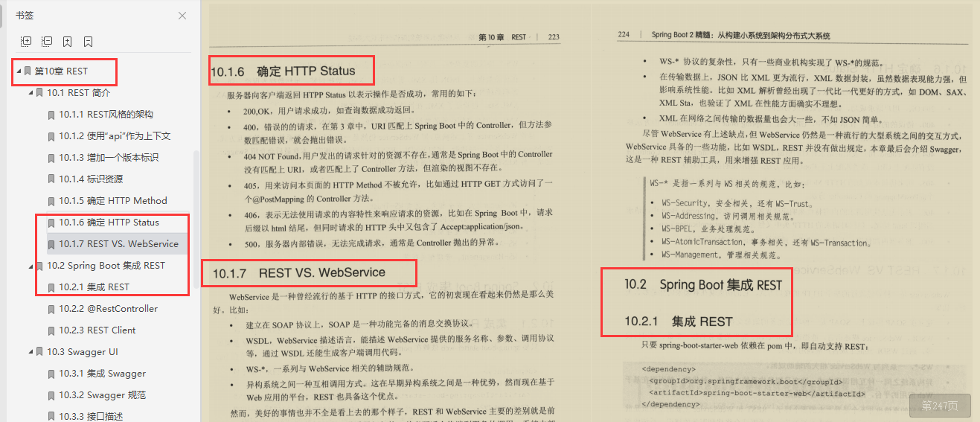Click bookmark icon beside 10.2.3 REST Client
The image size is (980, 422).
click(x=51, y=330)
